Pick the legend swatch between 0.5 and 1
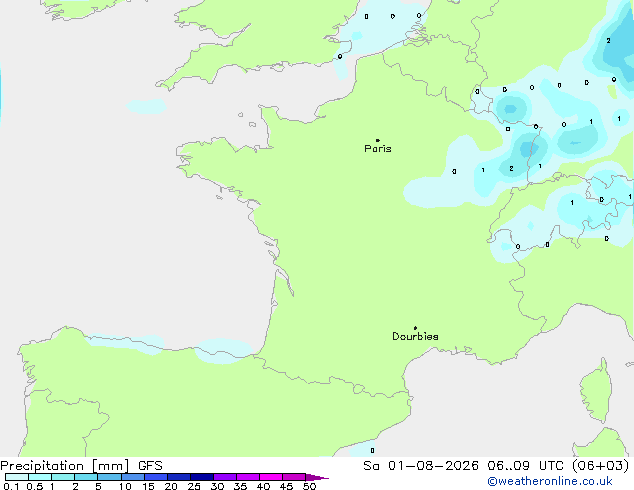The height and width of the screenshot is (490, 634). tap(40, 477)
